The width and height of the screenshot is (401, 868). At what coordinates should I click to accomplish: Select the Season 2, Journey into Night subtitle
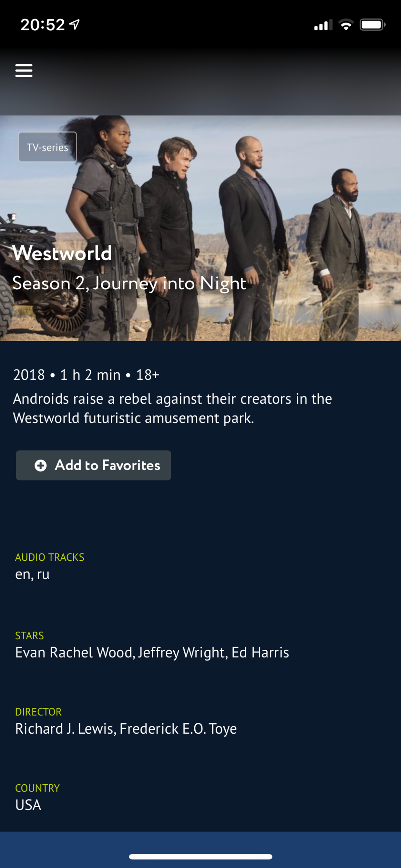[129, 283]
